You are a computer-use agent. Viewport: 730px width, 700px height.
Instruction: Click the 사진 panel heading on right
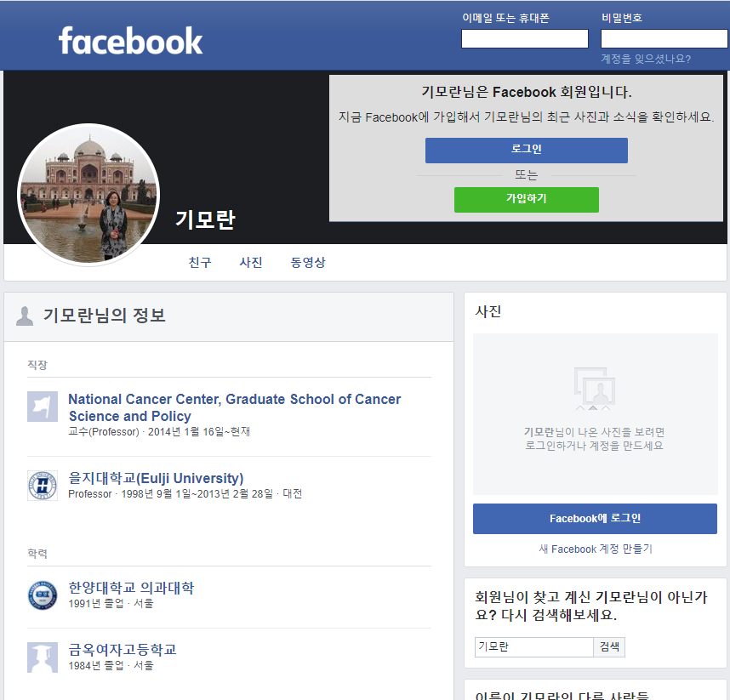(x=488, y=311)
